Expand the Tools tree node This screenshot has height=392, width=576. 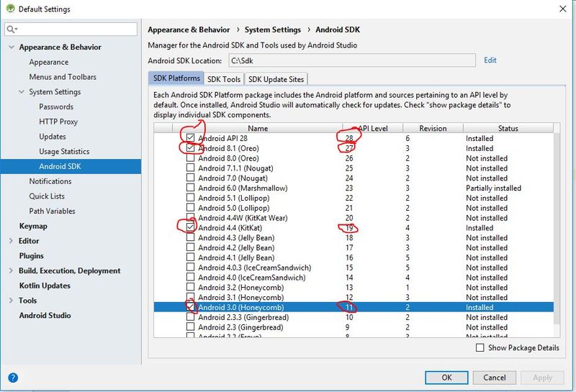pyautogui.click(x=11, y=300)
